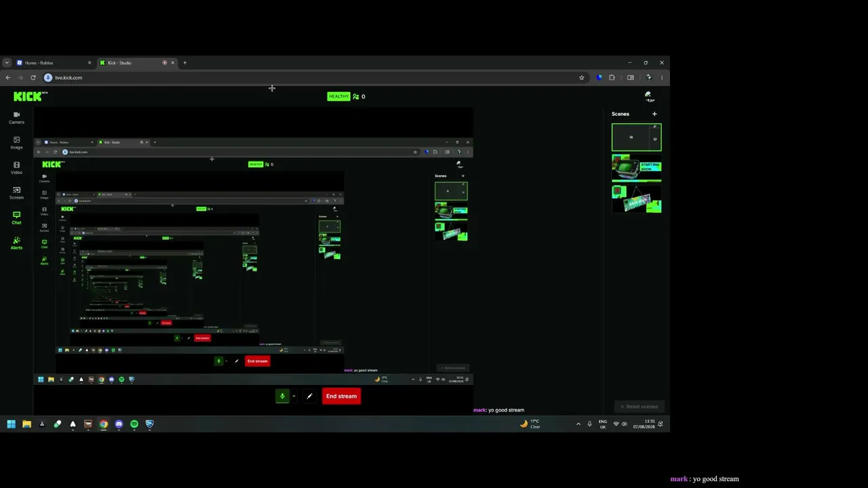
Task: Click the taskbar volume icon
Action: [x=624, y=424]
